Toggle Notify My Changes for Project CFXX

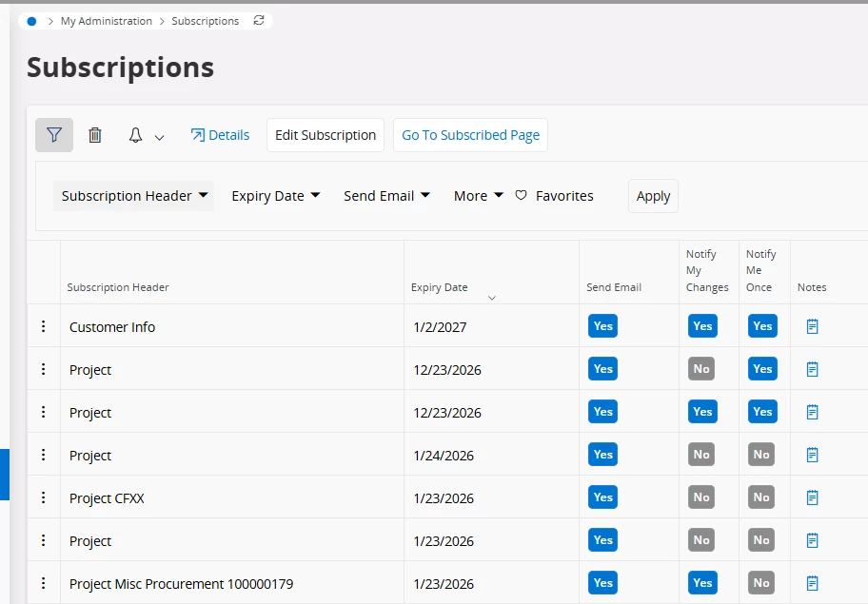(x=701, y=497)
